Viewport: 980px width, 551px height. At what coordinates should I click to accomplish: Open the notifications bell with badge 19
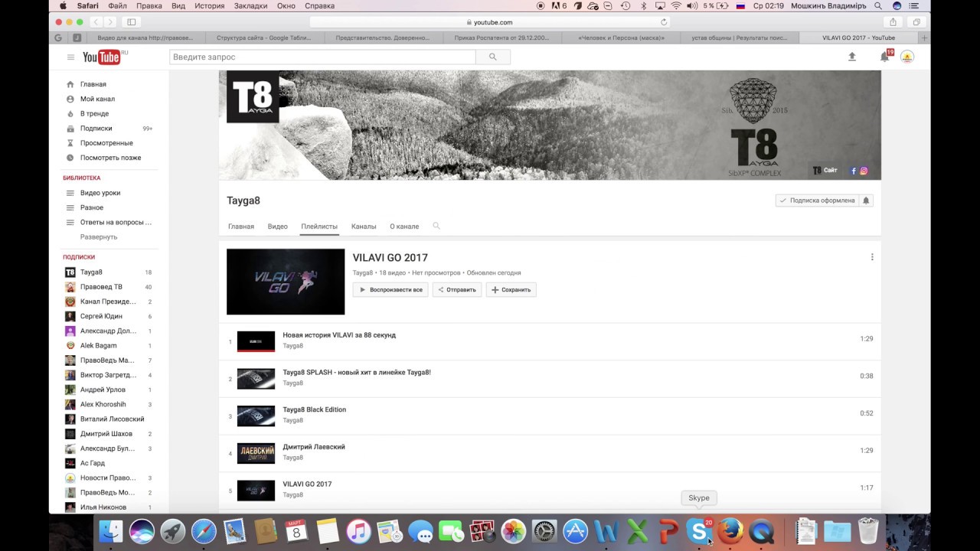click(x=885, y=57)
